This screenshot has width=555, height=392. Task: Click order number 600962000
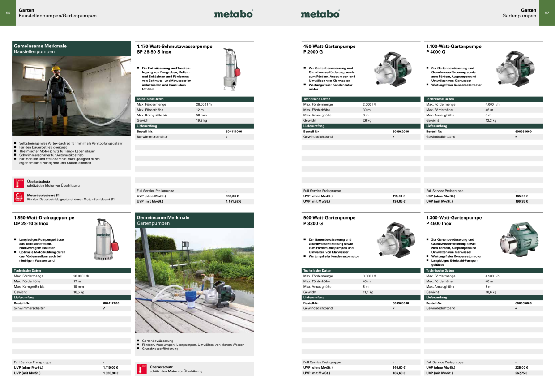tap(401, 132)
